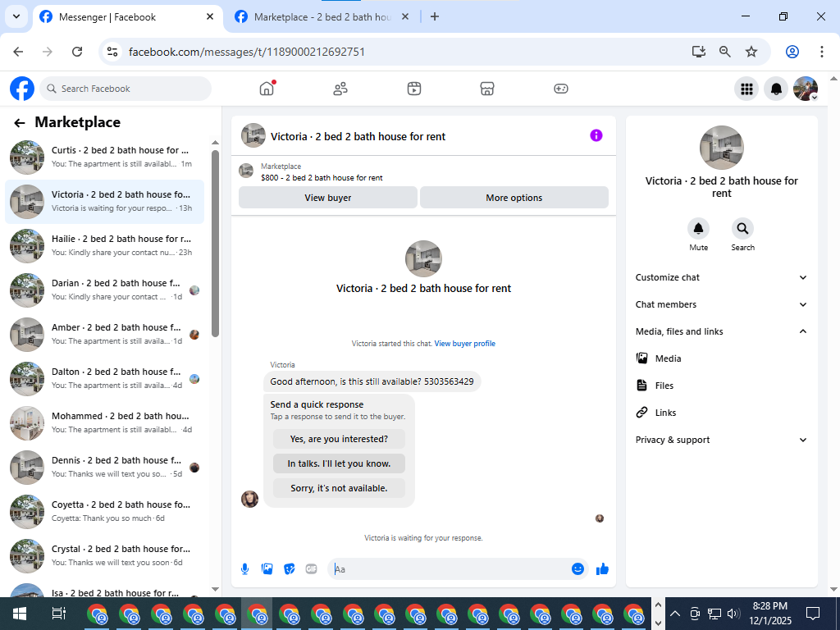
Task: Open Windows Task View
Action: point(58,614)
